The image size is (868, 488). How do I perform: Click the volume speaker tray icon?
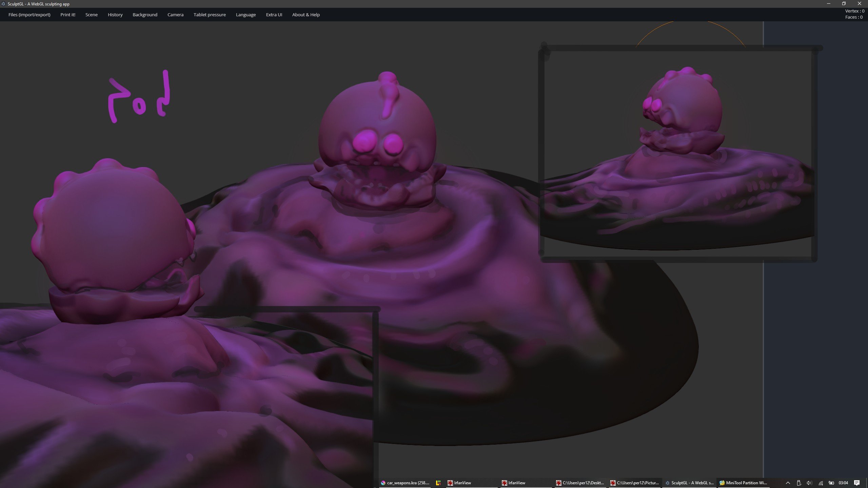809,483
